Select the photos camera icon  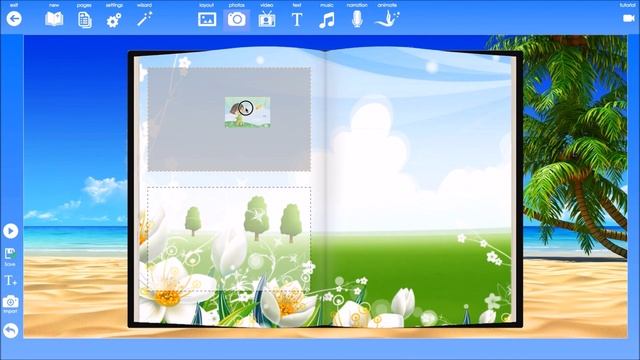point(237,19)
